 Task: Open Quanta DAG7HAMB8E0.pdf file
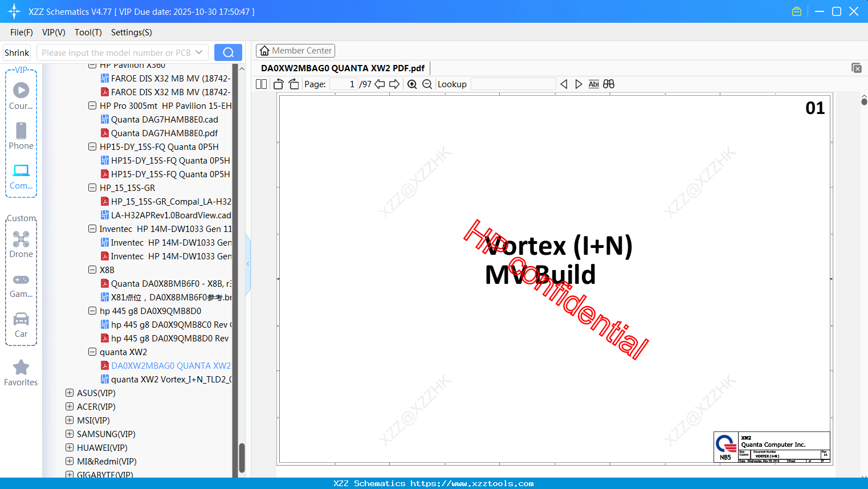pyautogui.click(x=164, y=133)
